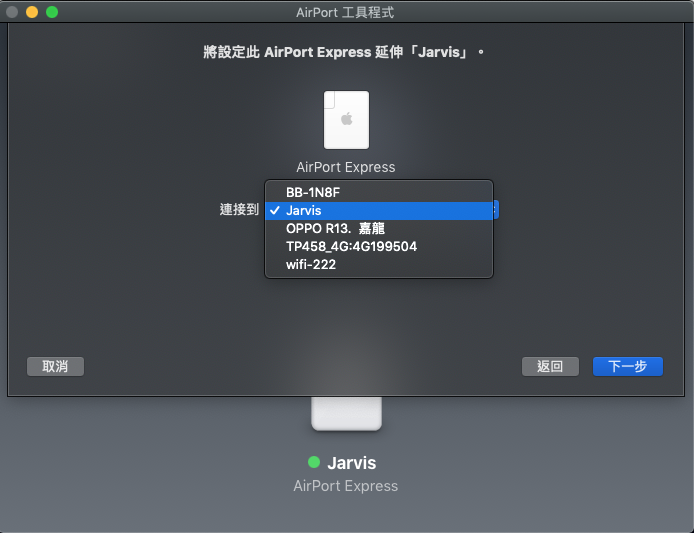Click the 取消 cancel button
Screen dimensions: 694x533
[55, 367]
